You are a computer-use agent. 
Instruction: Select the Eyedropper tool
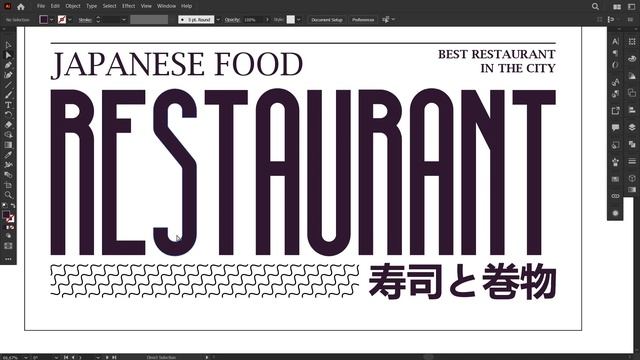tap(8, 155)
